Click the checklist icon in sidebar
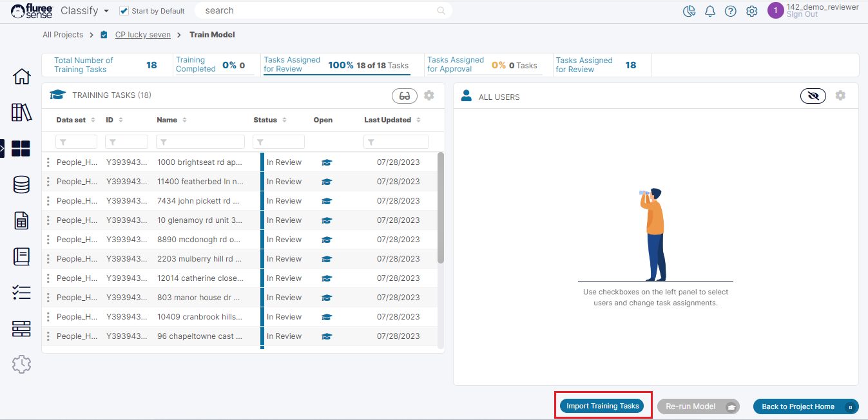Viewport: 868px width, 420px height. pos(21,292)
